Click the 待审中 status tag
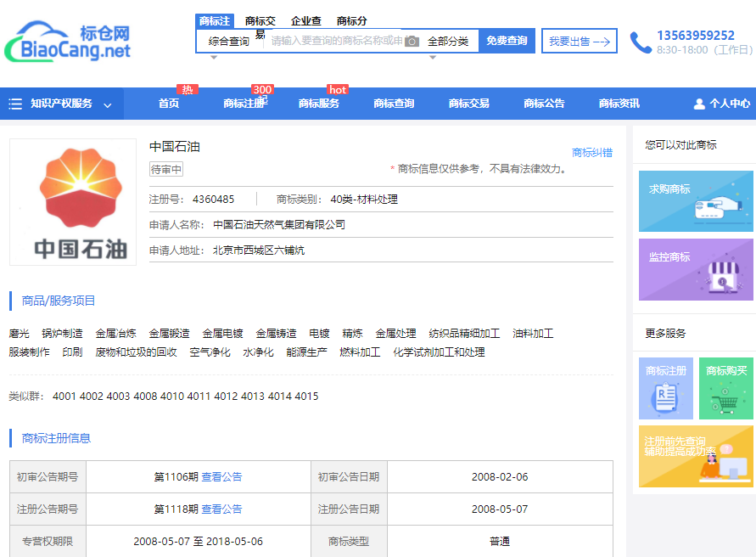 click(x=165, y=170)
